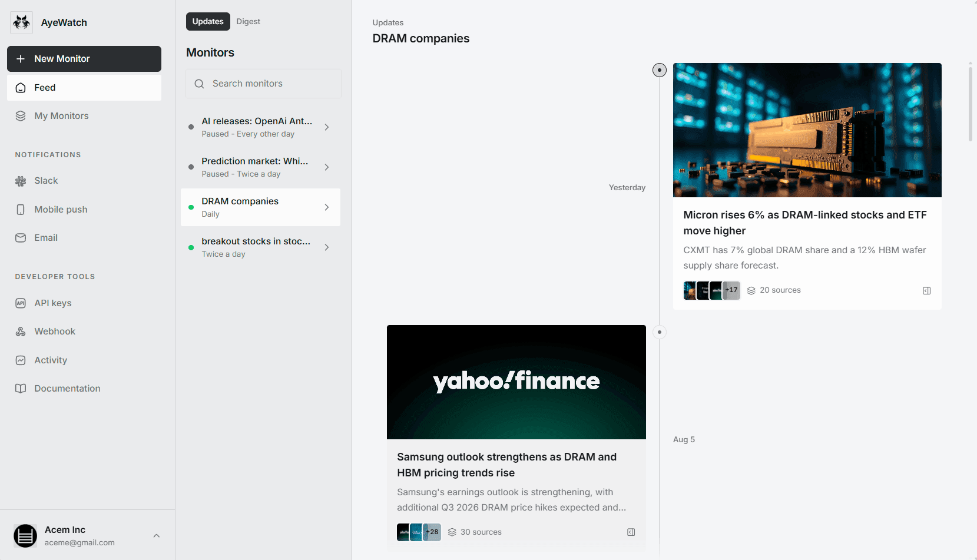Image resolution: width=977 pixels, height=560 pixels.
Task: Click the Email envelope icon
Action: [x=21, y=238]
